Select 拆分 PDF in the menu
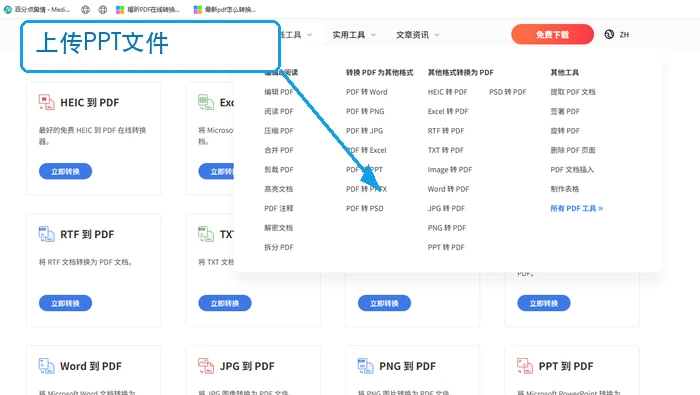Viewport: 700px width, 395px height. (279, 247)
